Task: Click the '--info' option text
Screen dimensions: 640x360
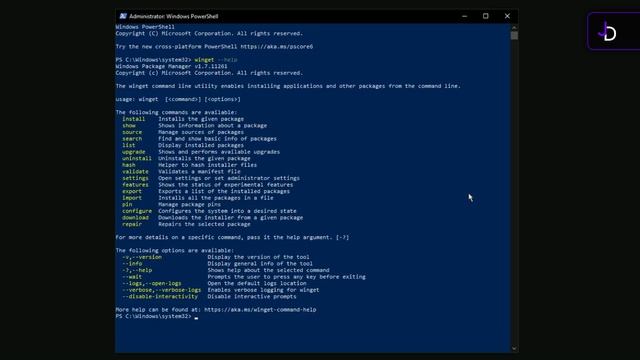Action: point(132,264)
